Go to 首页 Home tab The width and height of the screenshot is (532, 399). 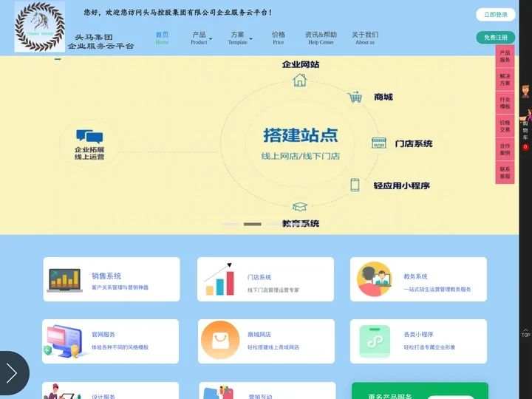162,38
